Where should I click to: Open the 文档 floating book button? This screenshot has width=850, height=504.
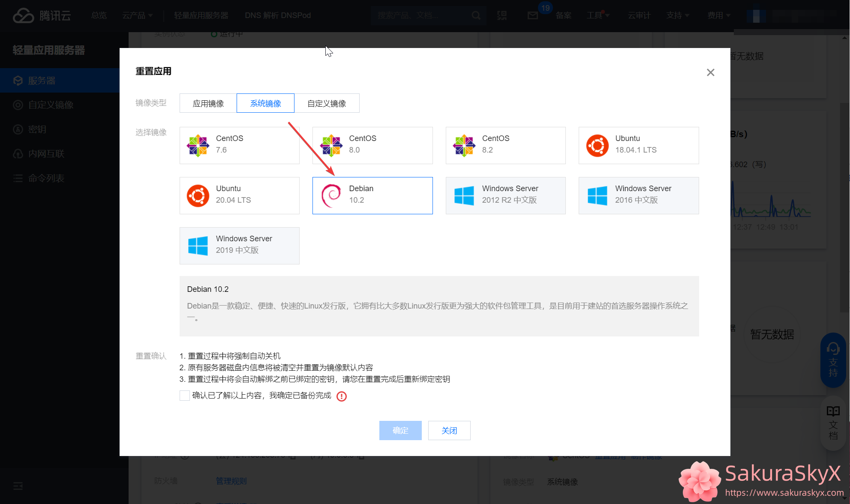point(833,423)
